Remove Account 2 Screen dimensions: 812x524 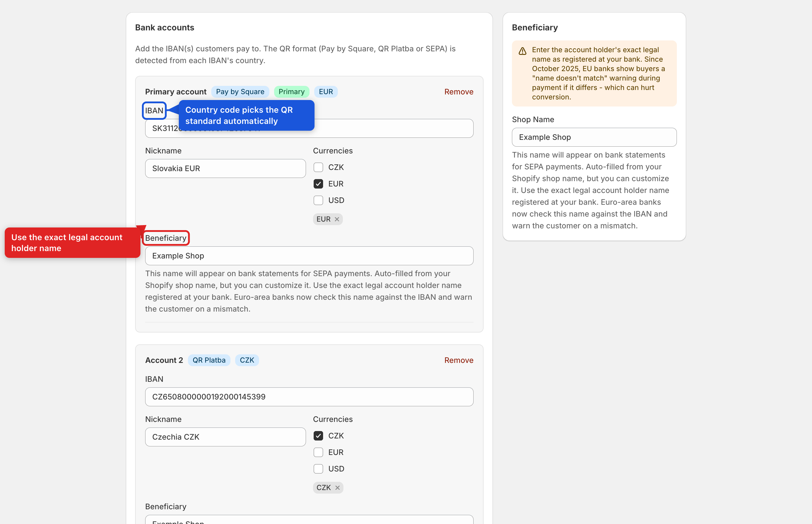coord(459,360)
